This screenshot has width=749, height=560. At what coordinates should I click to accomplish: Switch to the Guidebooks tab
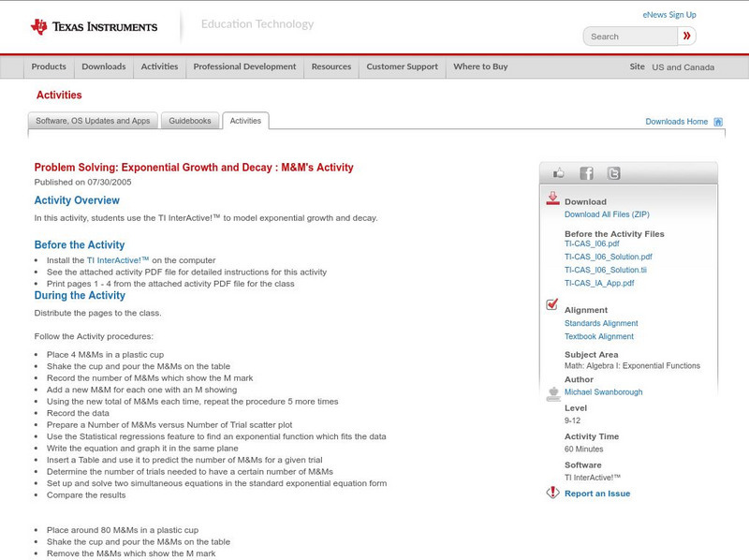(x=190, y=121)
